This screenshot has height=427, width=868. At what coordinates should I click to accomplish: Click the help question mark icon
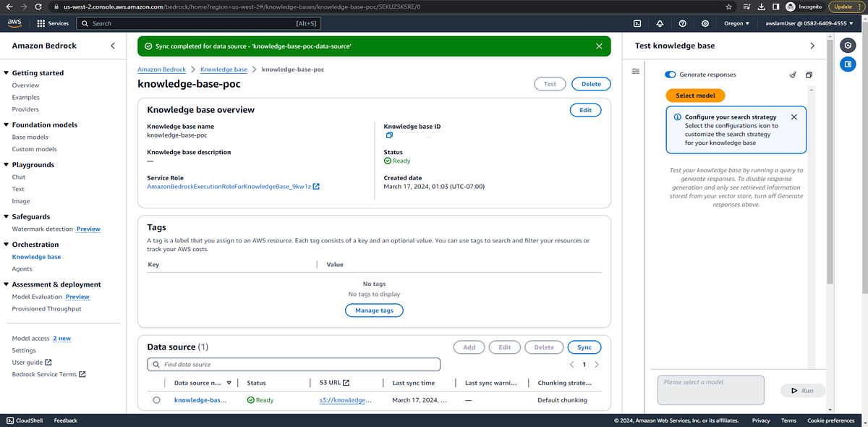tap(682, 23)
